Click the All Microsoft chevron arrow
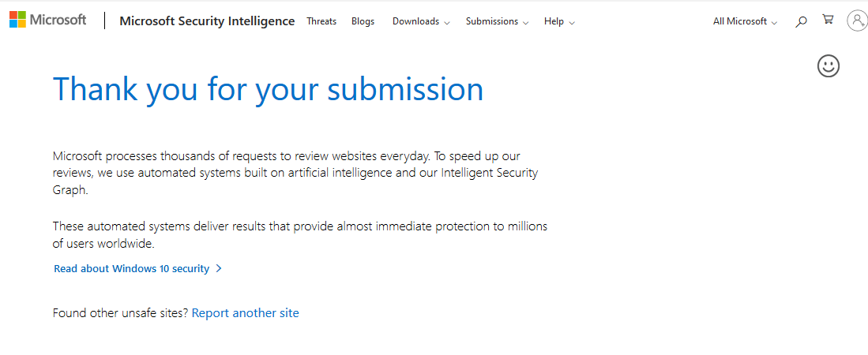The height and width of the screenshot is (355, 868). (x=775, y=23)
